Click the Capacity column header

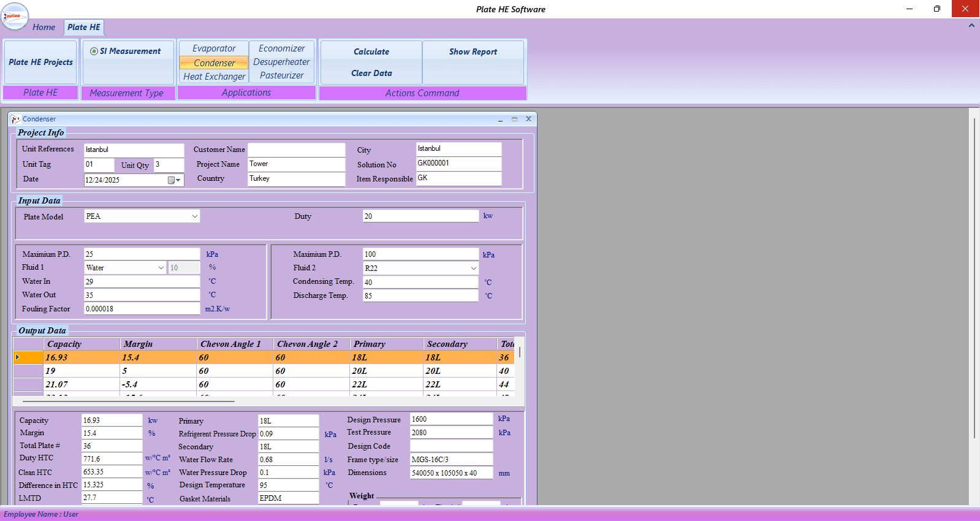pos(81,344)
